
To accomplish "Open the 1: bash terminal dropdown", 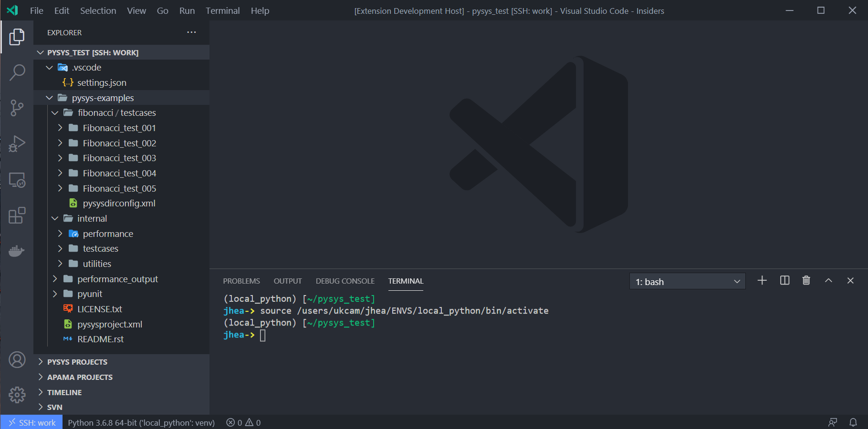I will (x=688, y=282).
